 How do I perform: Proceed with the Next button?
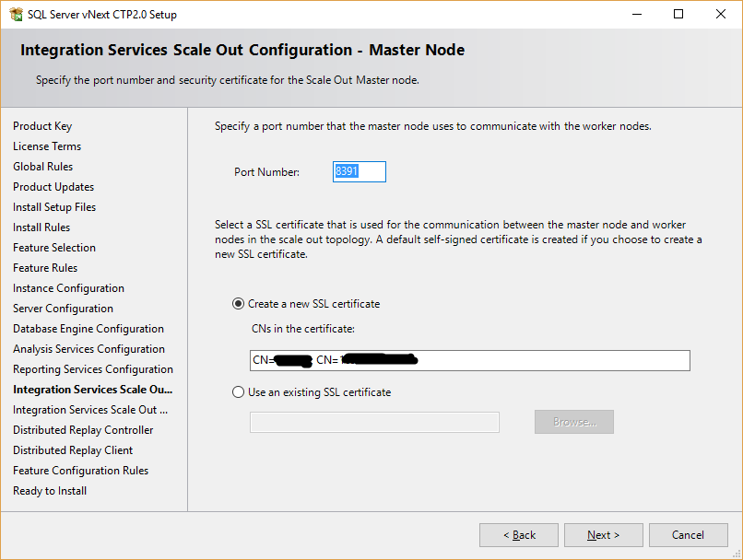click(603, 535)
